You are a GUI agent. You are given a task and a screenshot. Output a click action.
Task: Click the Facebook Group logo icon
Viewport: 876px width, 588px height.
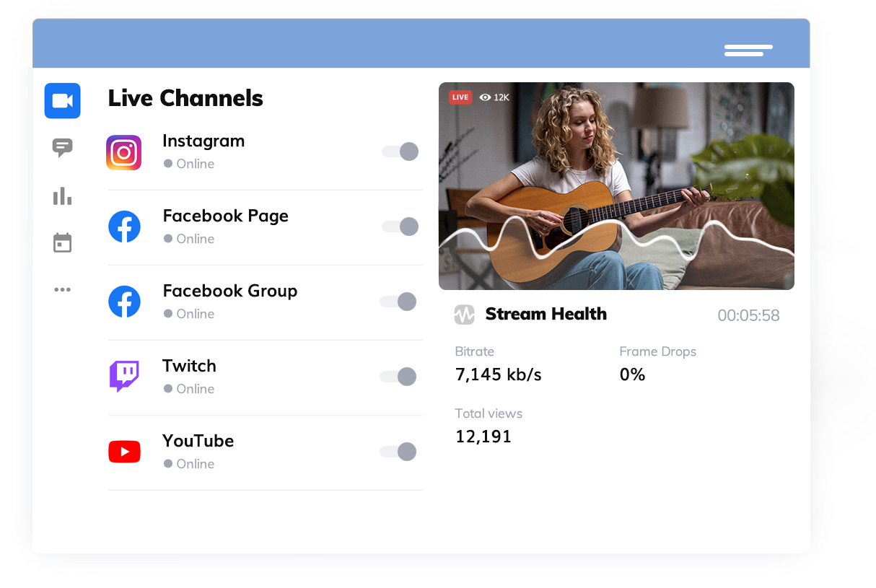coord(124,302)
